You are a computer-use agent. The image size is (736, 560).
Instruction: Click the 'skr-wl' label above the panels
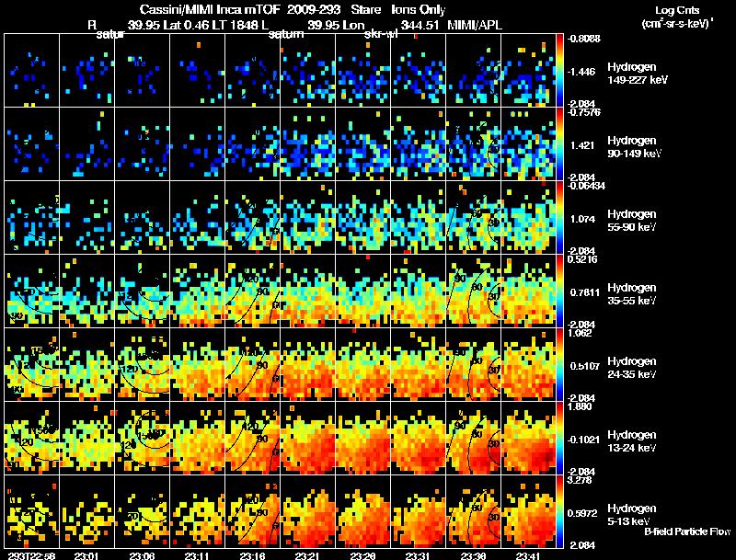coord(381,35)
